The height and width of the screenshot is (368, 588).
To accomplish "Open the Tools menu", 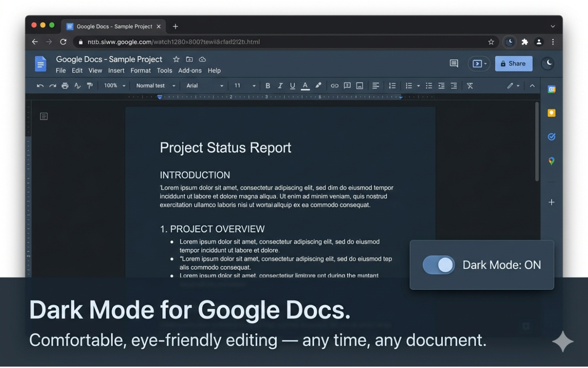I will tap(164, 70).
